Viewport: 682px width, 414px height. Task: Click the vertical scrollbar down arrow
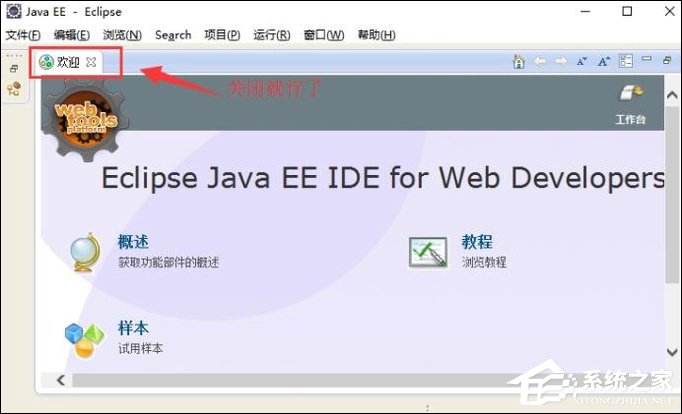(x=672, y=351)
